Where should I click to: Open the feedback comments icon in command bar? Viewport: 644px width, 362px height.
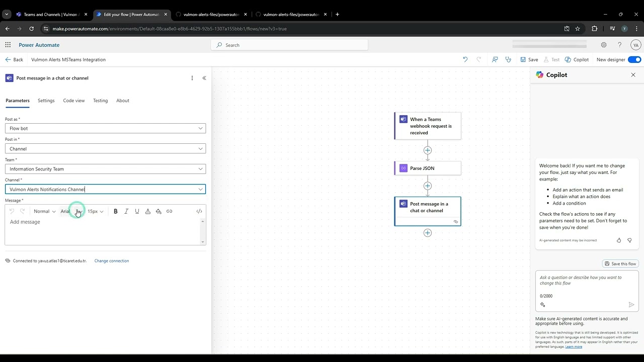tap(495, 59)
